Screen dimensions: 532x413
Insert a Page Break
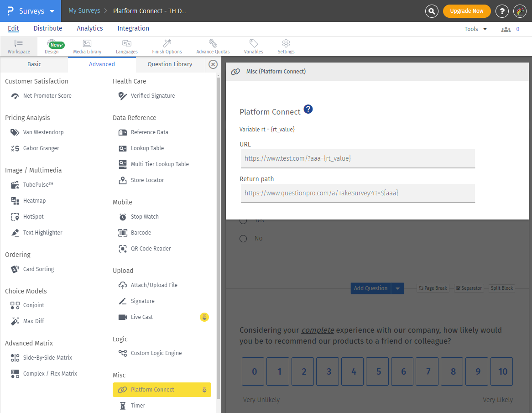click(x=433, y=288)
